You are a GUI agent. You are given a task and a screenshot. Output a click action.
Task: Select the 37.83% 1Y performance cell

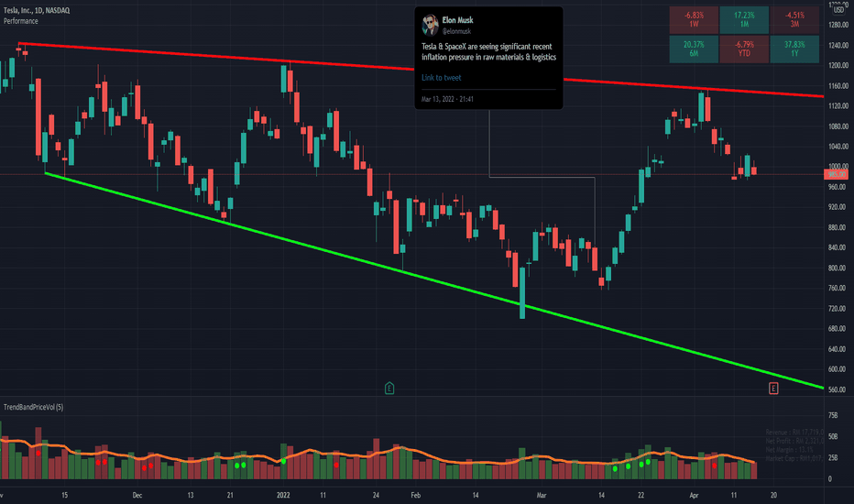tap(794, 49)
